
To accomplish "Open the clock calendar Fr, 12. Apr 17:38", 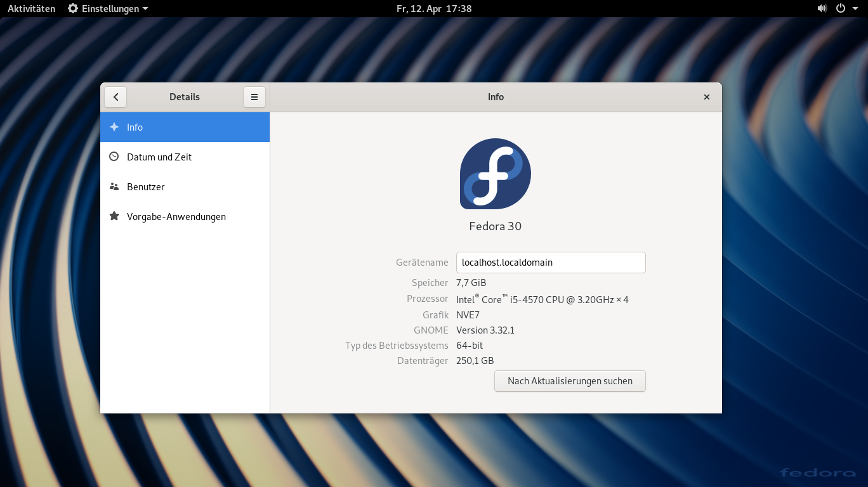I will pos(434,8).
